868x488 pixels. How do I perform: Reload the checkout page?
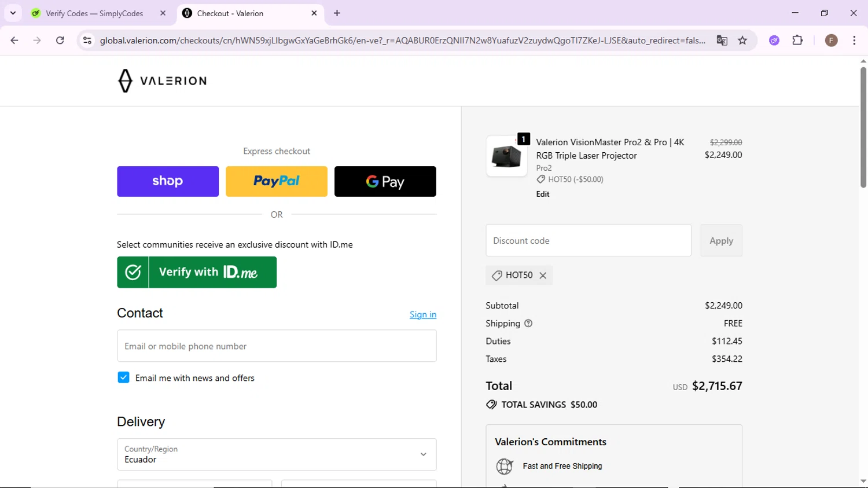60,41
